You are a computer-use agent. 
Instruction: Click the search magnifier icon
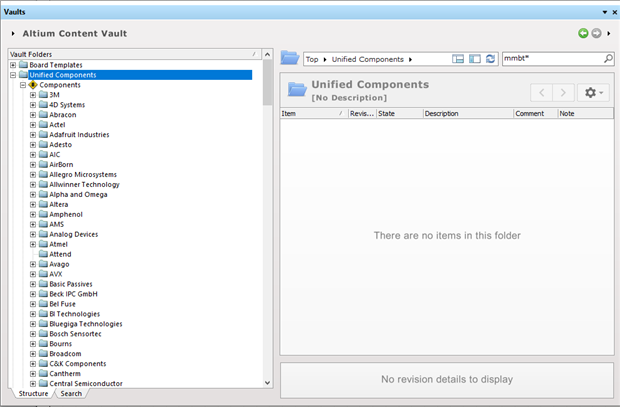608,59
